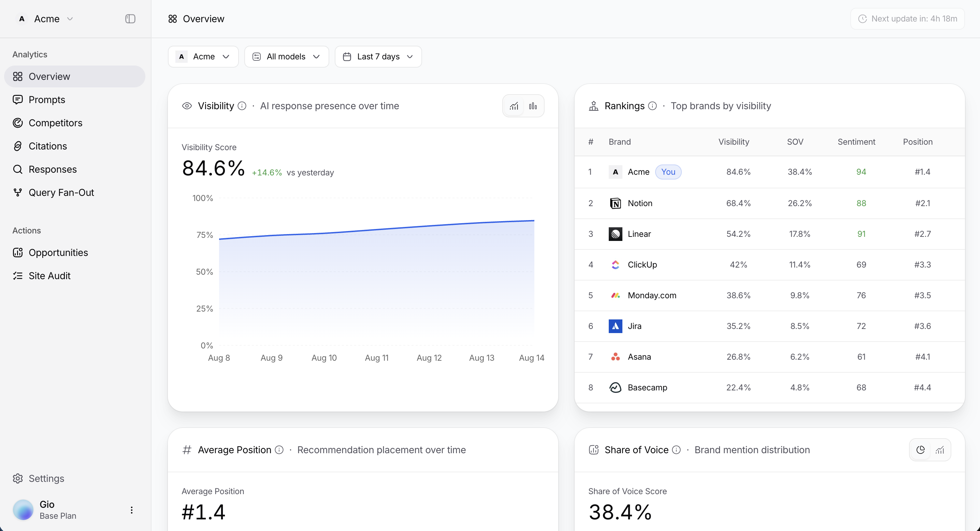Viewport: 980px width, 531px height.
Task: Click the Acme logo in Rankings row
Action: coord(616,172)
